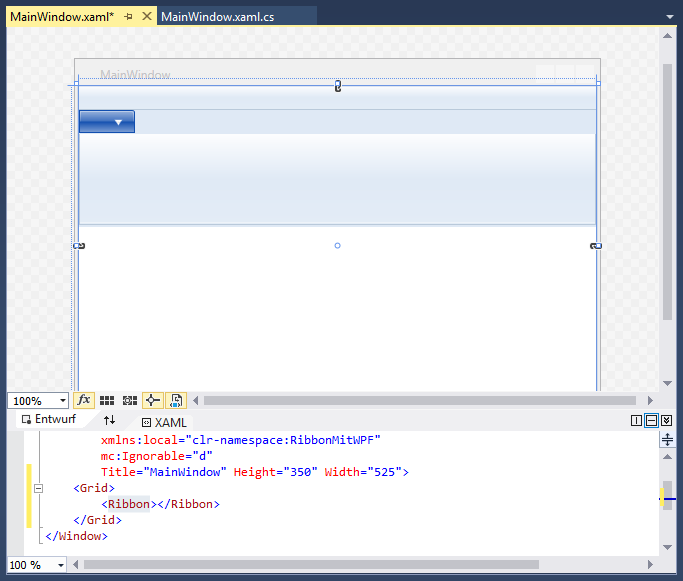
Task: Open the code editor zoom dropdown
Action: point(62,565)
